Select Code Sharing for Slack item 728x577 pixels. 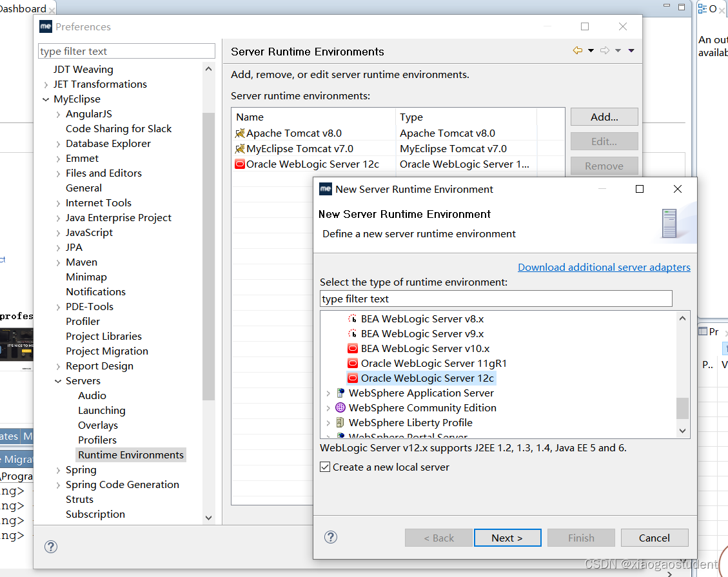point(119,128)
